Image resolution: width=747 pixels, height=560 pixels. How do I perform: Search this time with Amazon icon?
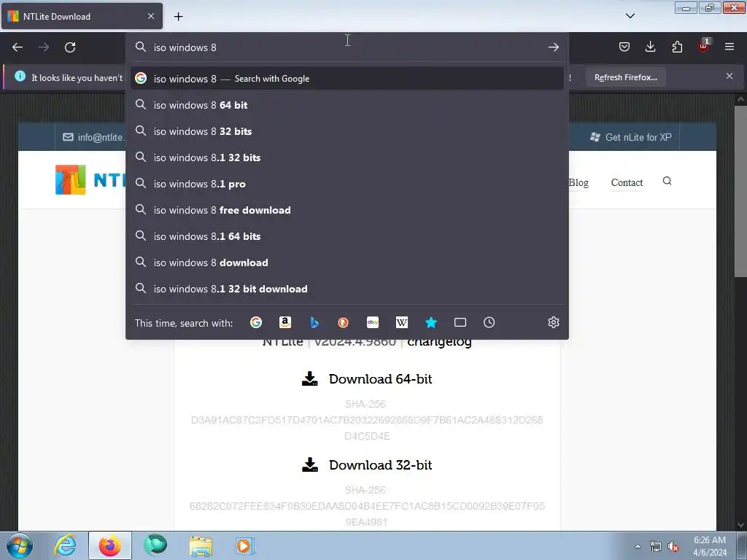tap(285, 322)
